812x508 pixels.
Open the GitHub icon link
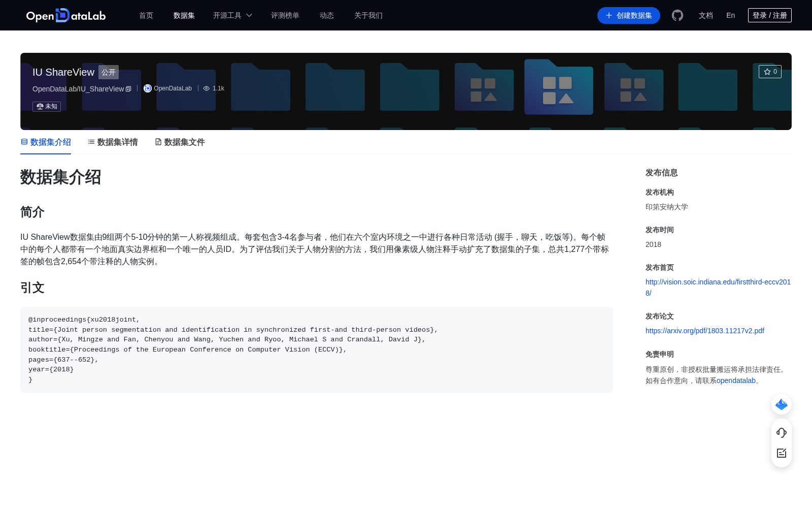(678, 15)
